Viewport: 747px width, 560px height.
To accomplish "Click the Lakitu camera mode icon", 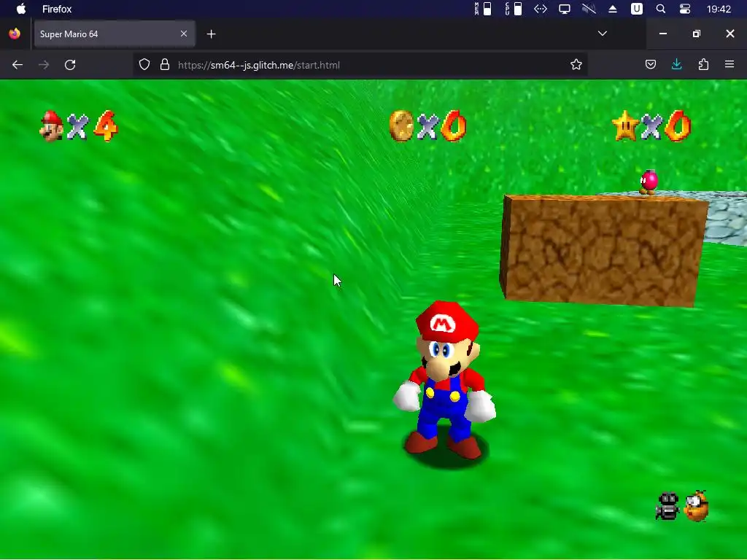I will coord(667,506).
